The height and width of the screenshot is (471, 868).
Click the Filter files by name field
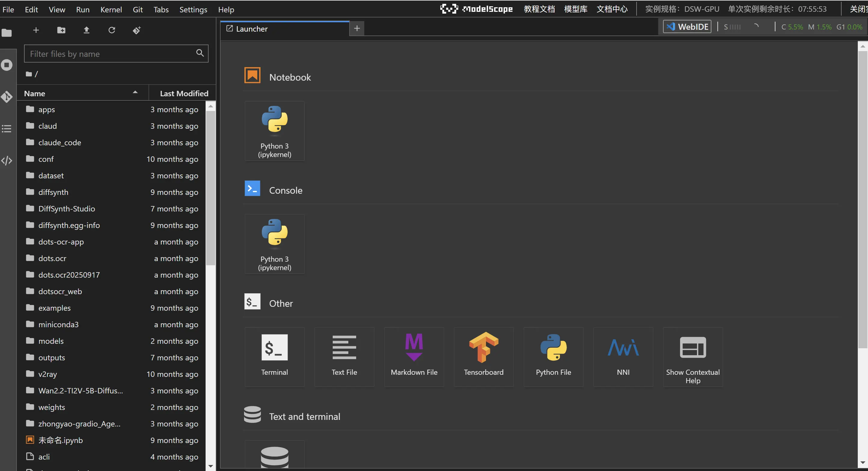pos(111,54)
